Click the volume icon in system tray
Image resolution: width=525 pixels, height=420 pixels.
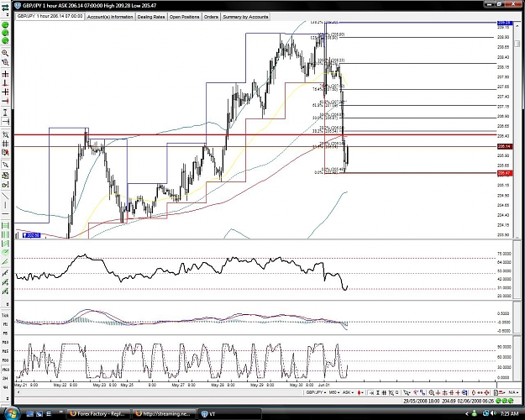pyautogui.click(x=492, y=413)
